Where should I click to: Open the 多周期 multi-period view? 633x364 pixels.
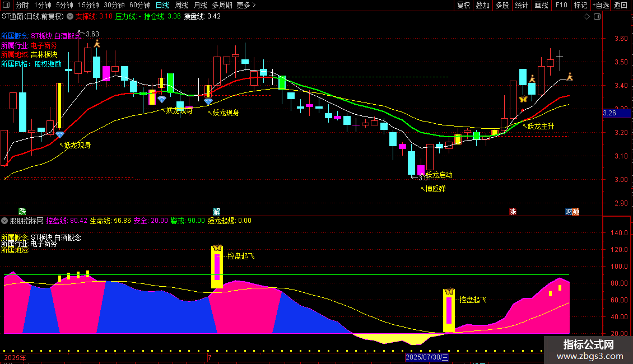222,5
